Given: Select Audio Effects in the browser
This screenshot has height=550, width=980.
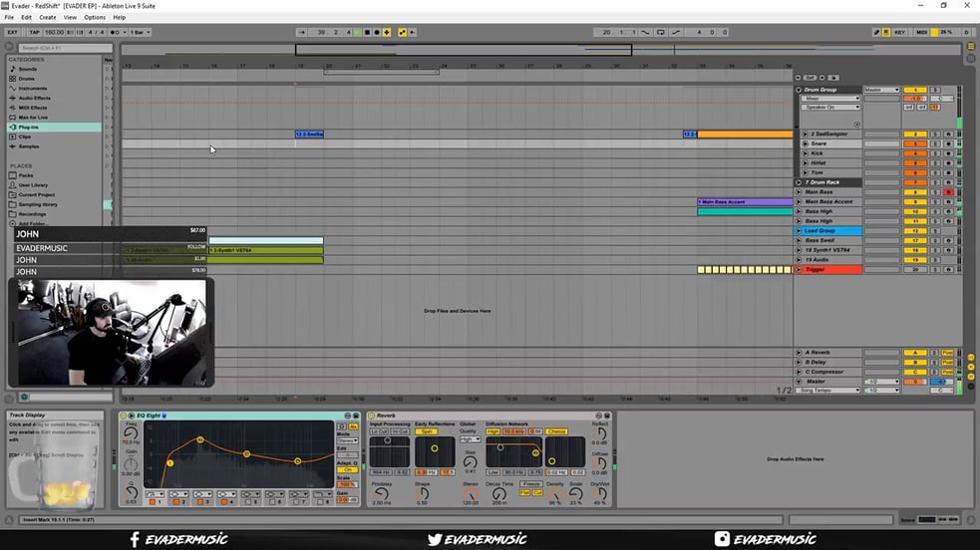Looking at the screenshot, I should coord(34,98).
